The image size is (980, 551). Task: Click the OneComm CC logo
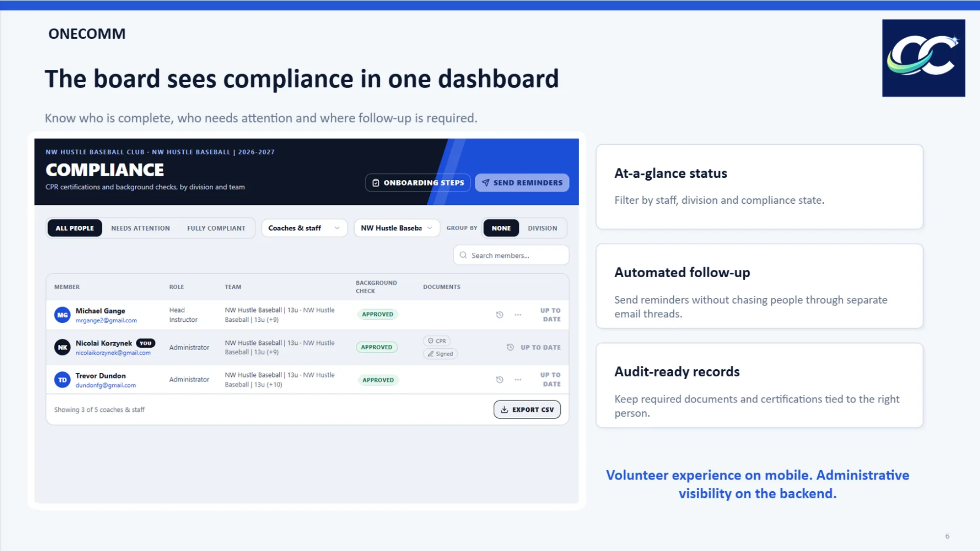923,58
